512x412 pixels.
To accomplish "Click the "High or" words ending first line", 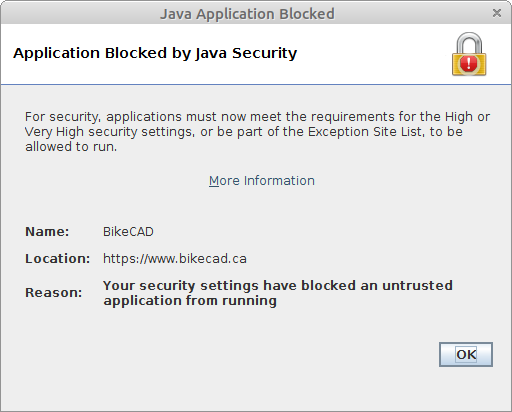I will tap(467, 117).
